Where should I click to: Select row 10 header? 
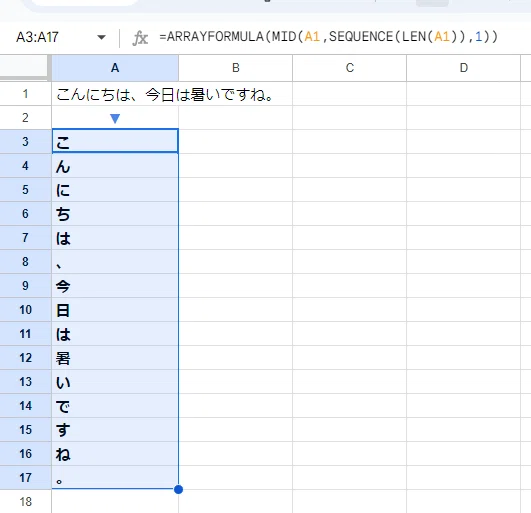point(25,309)
